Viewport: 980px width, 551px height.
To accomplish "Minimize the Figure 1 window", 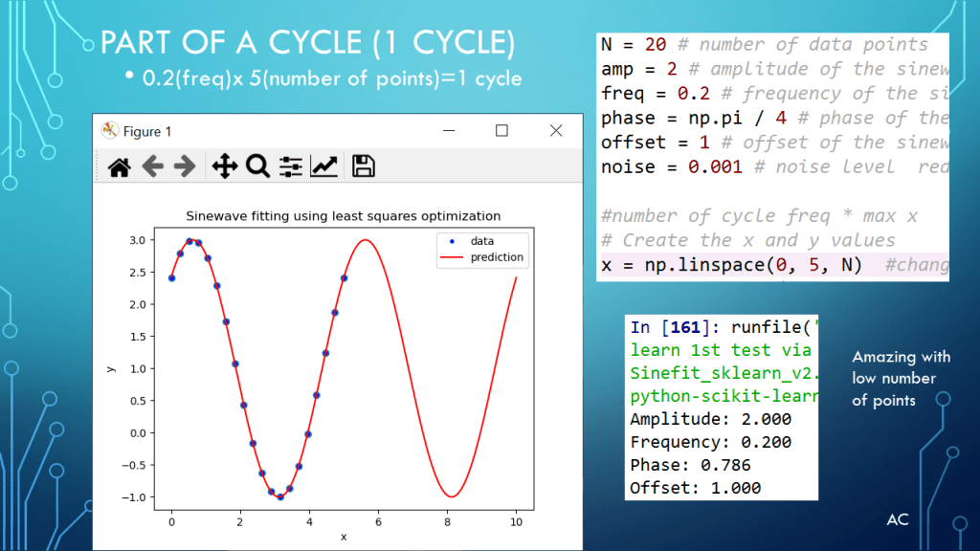I will pos(448,131).
